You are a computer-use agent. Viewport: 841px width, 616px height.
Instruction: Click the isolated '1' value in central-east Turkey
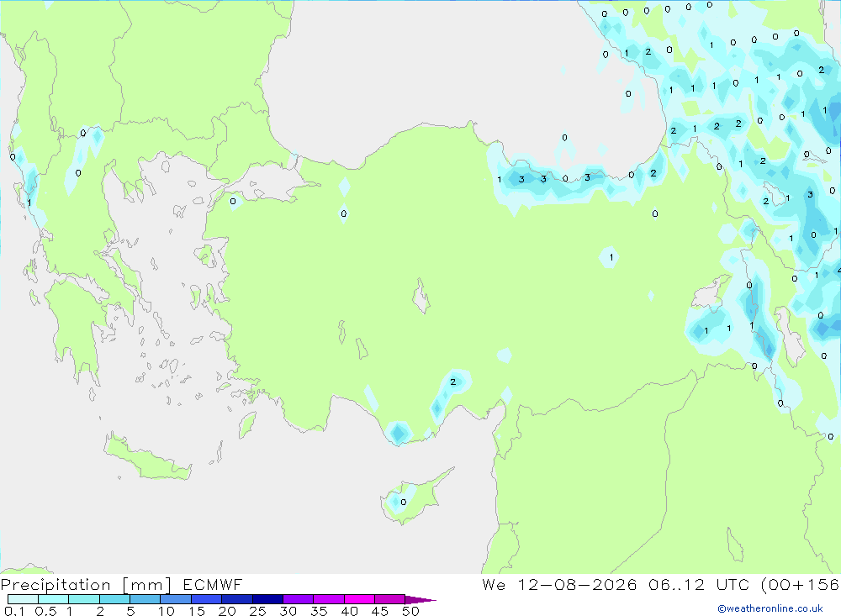click(611, 257)
